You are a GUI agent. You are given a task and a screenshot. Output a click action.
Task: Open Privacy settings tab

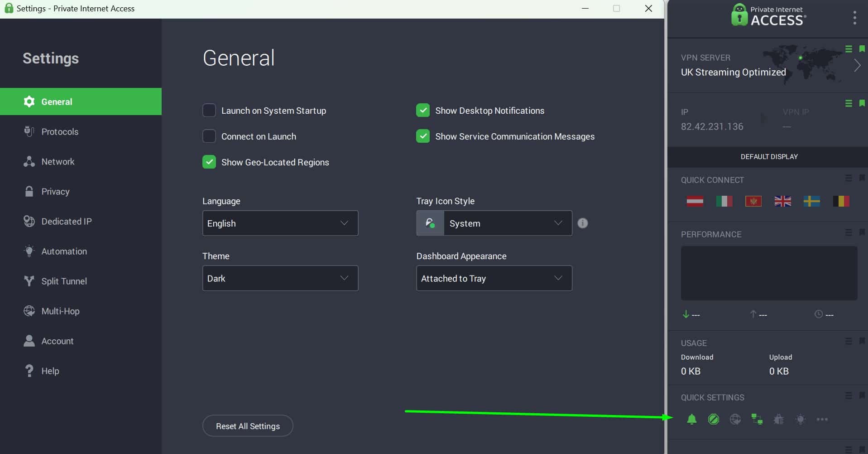[81, 191]
